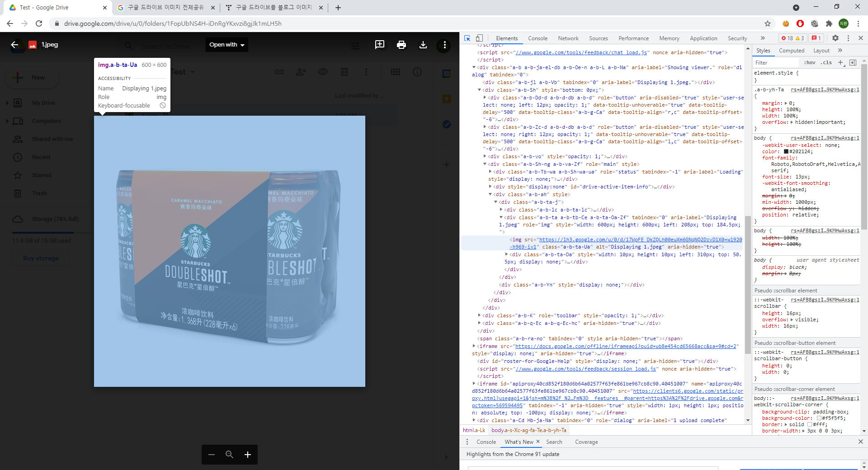The width and height of the screenshot is (868, 470).
Task: Reset zoom with the magnifier icon
Action: click(230, 455)
